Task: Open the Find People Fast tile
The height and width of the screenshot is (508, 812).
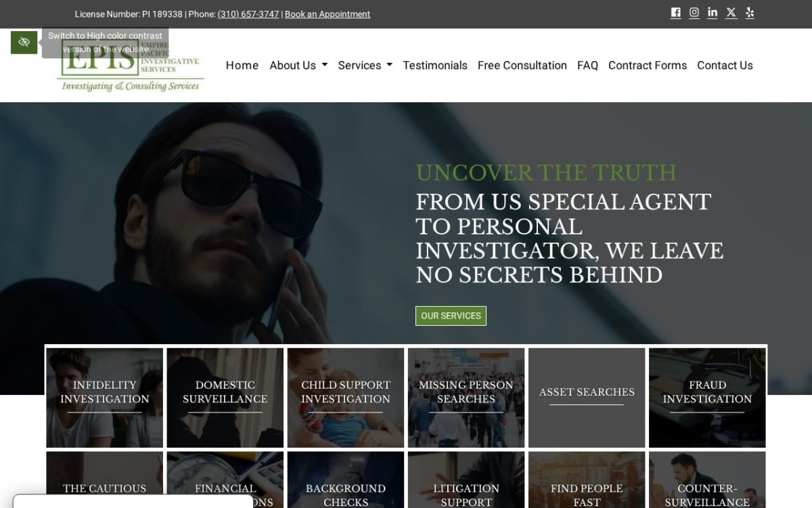Action: pyautogui.click(x=587, y=480)
